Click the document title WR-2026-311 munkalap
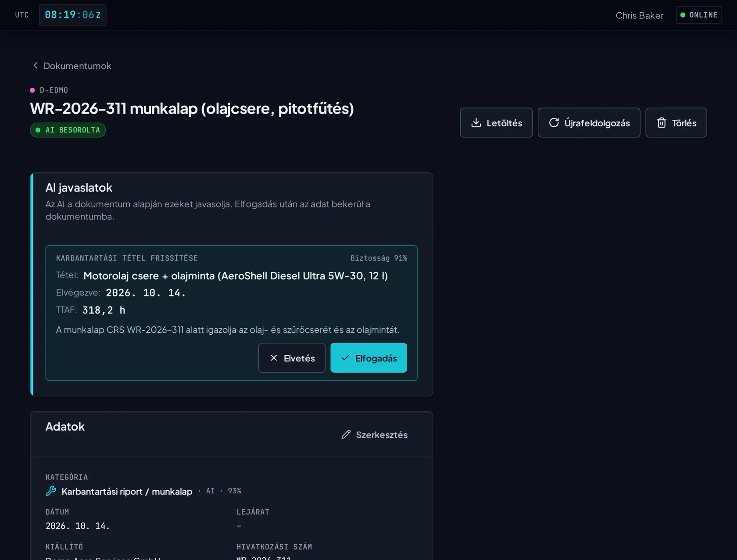This screenshot has height=560, width=737. point(192,108)
